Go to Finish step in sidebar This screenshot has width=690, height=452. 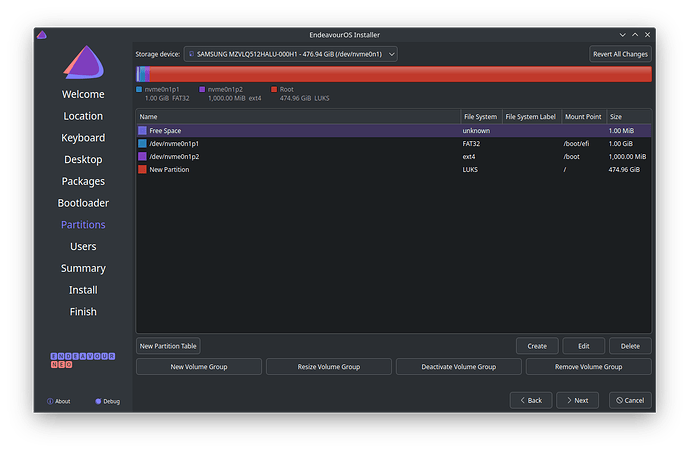click(x=83, y=312)
